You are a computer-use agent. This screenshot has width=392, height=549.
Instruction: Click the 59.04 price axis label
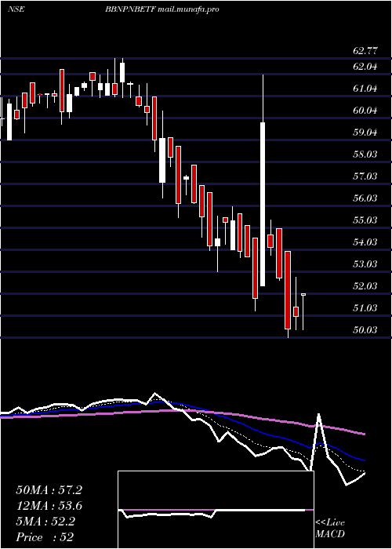click(365, 133)
